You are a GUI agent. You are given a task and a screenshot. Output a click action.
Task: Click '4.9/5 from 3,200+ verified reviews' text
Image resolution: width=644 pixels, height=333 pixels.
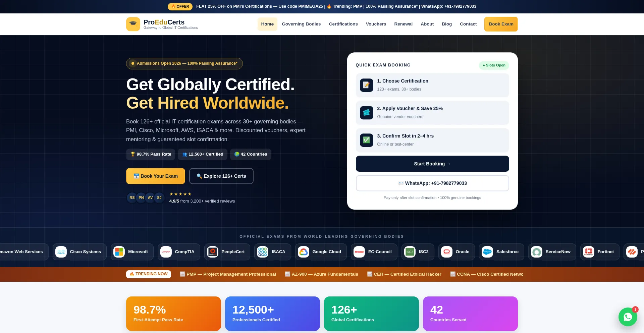(x=202, y=201)
